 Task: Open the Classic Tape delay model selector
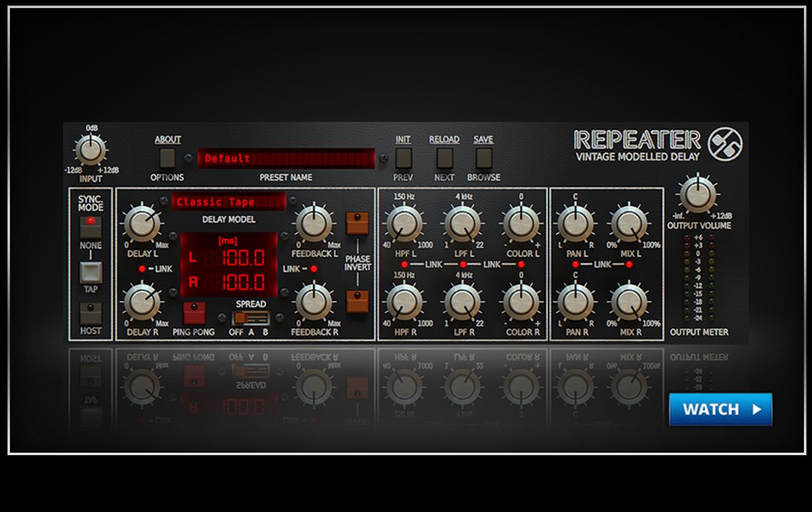pyautogui.click(x=228, y=202)
